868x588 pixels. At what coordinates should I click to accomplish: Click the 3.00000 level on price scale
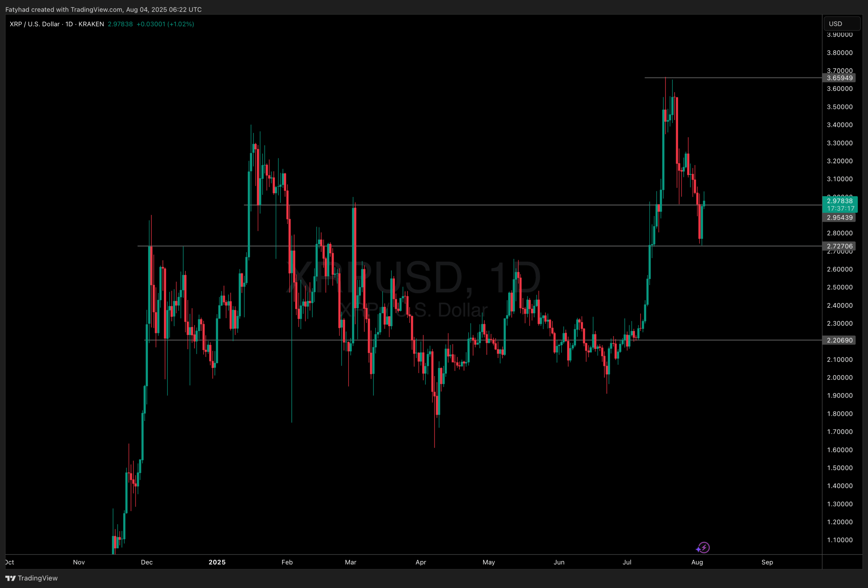tap(840, 196)
